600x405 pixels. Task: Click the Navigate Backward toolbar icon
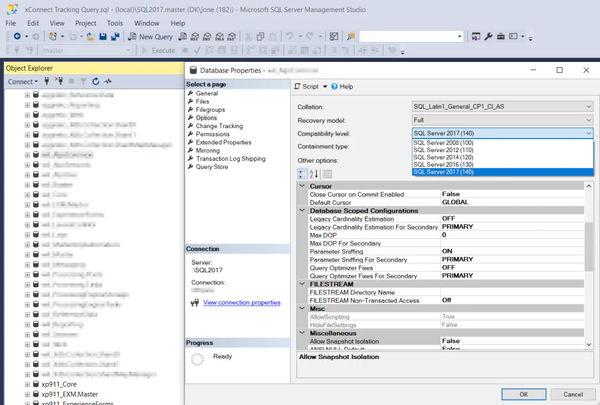(x=17, y=36)
